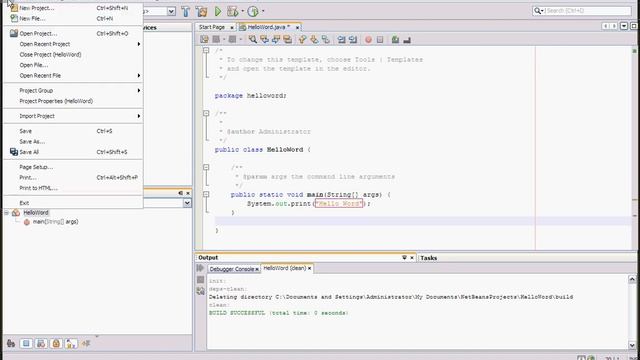This screenshot has width=640, height=360.
Task: Click Find Previous Occurrence editor icon
Action: [264, 40]
